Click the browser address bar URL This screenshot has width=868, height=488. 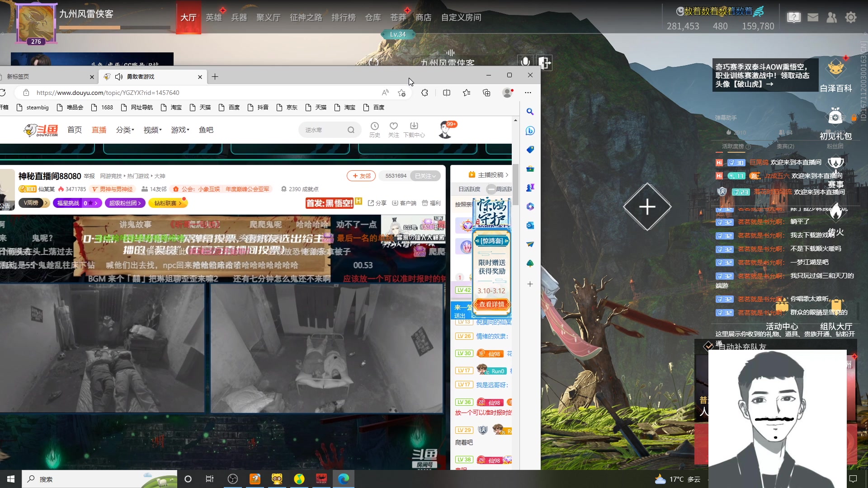click(108, 93)
